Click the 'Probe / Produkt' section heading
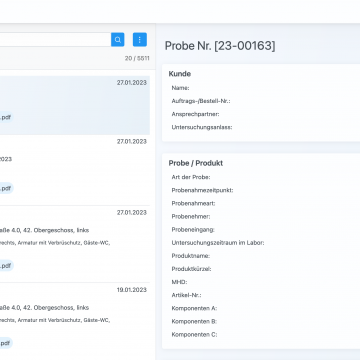360x360 pixels. (196, 163)
